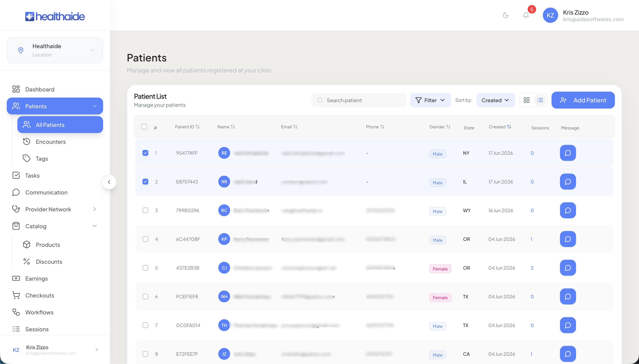Check row 8 patient E72FEE7F

[x=145, y=354]
